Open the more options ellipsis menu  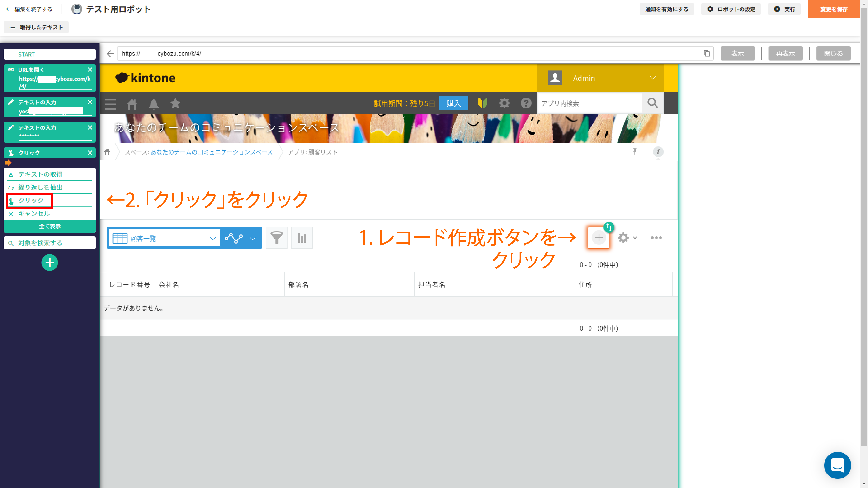(656, 238)
